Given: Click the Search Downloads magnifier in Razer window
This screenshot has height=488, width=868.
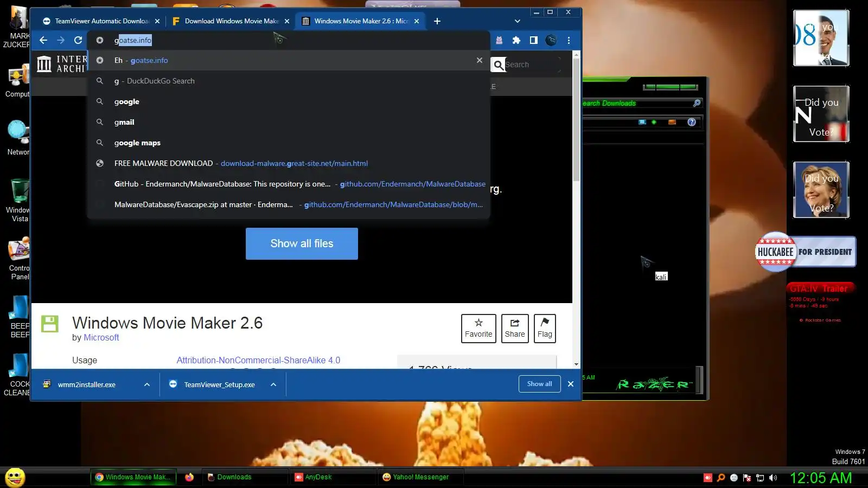Looking at the screenshot, I should point(697,103).
